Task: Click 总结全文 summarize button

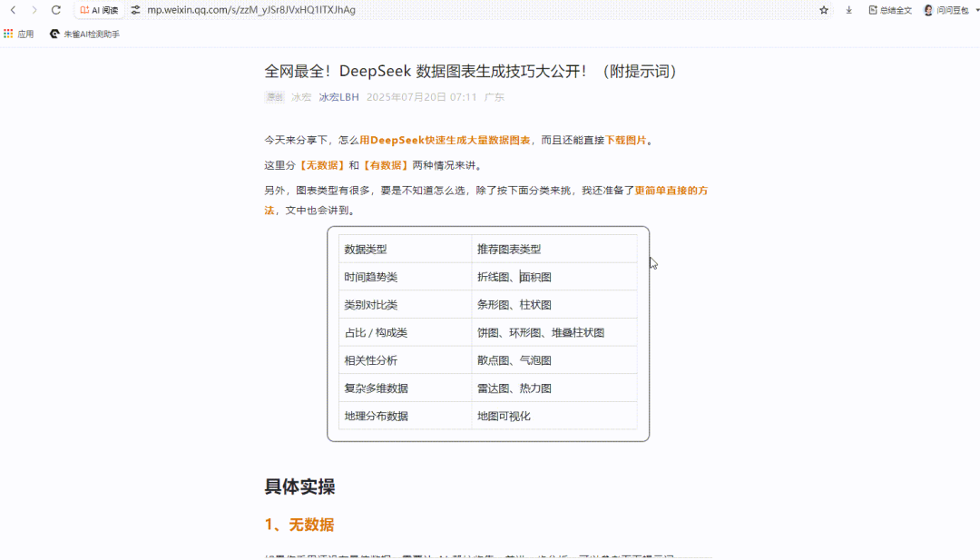Action: point(891,10)
